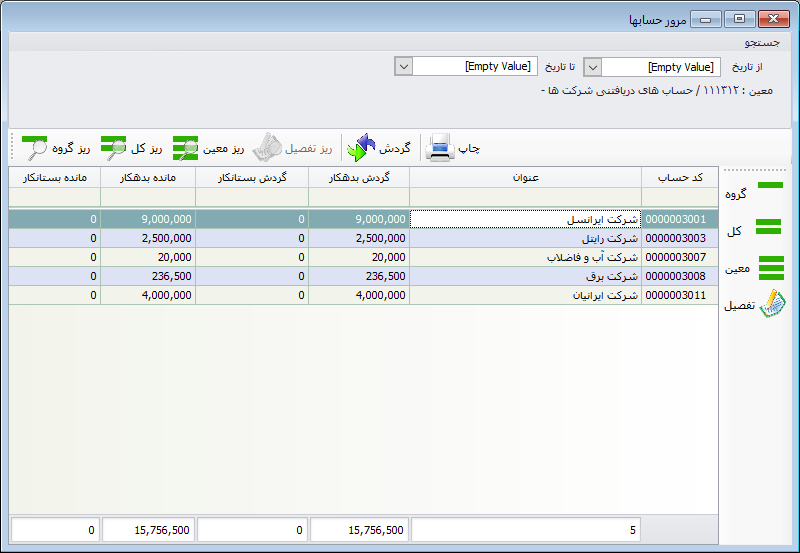
Task: Click the از تاریخ date input field
Action: pos(661,67)
